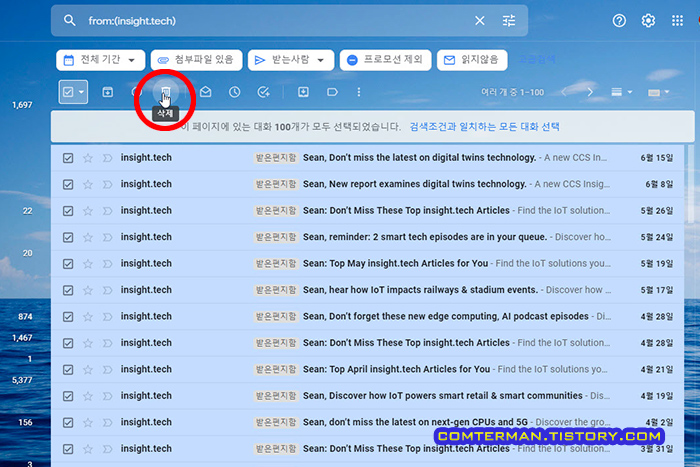Viewport: 700px width, 467px height.
Task: Uncheck the 3월 31일 Top Articles email
Action: point(68,449)
